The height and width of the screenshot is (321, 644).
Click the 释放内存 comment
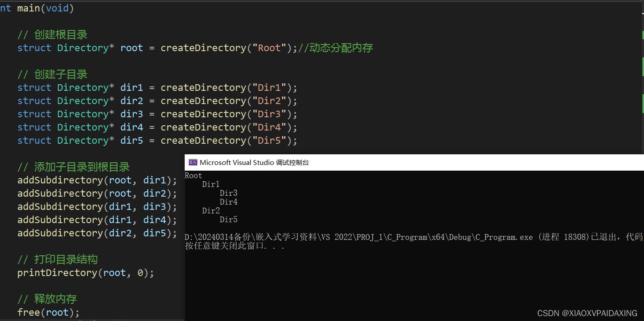click(47, 299)
